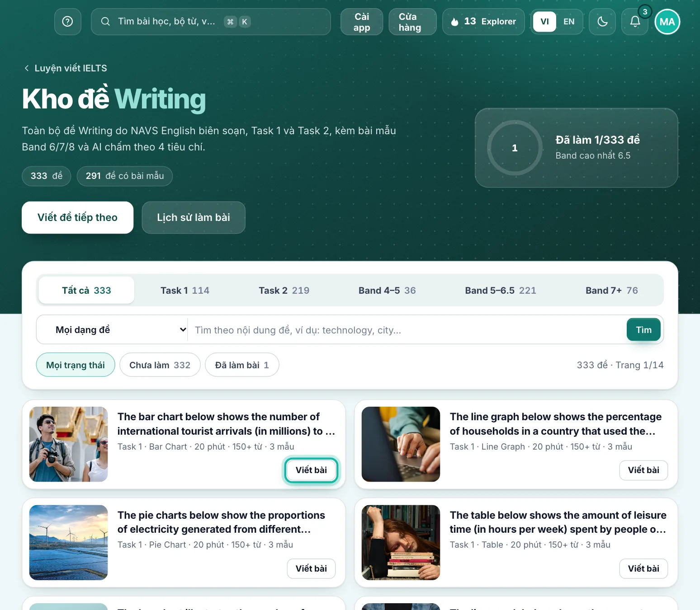Open the laptop hands thumbnail
700x610 pixels.
pos(401,444)
